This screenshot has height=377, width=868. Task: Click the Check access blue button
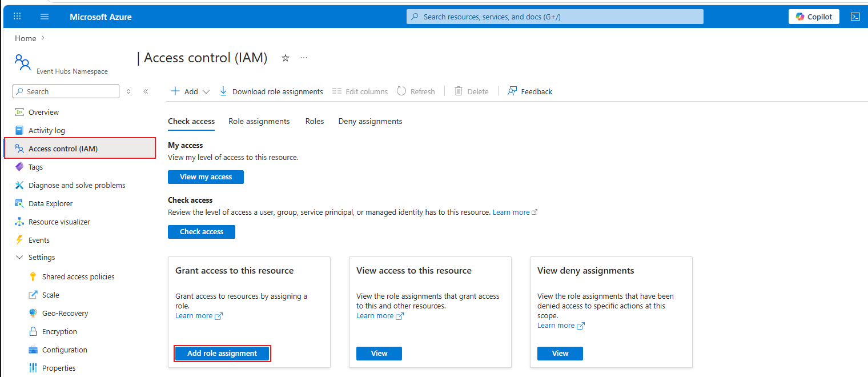point(202,232)
